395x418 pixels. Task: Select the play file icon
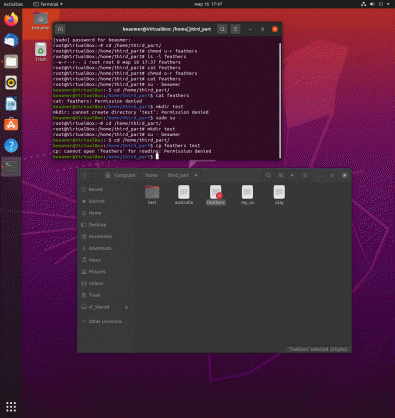(x=279, y=195)
